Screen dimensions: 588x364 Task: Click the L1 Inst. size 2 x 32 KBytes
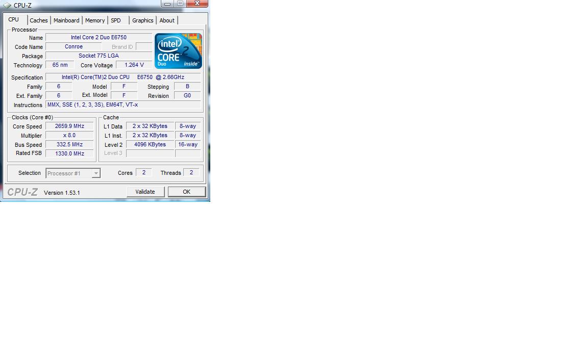[150, 135]
